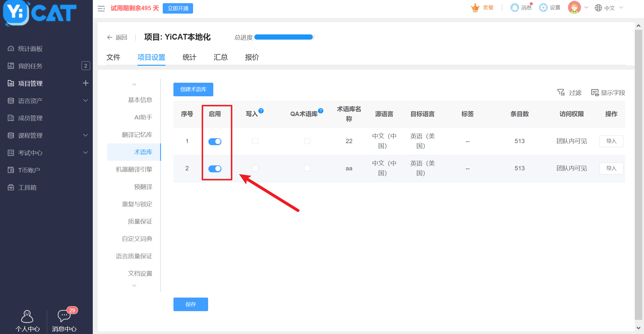Check the 写入 checkbox for termbase 22

pos(255,141)
